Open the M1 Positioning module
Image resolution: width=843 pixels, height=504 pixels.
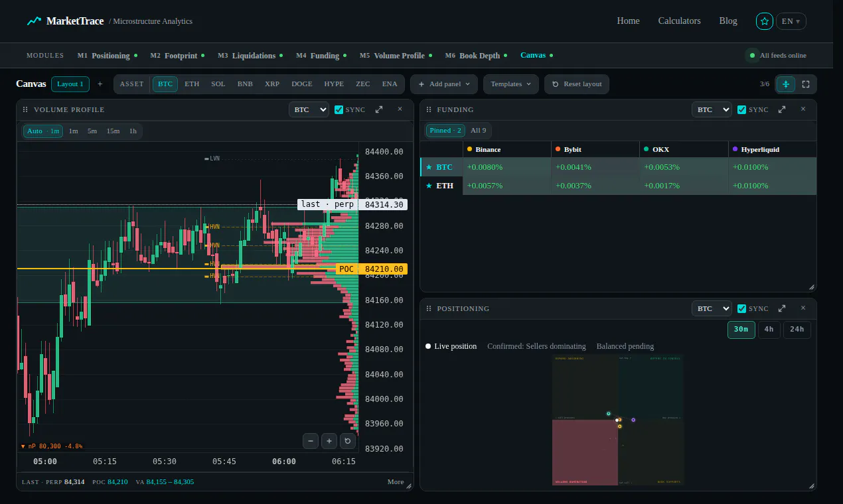[x=108, y=56]
